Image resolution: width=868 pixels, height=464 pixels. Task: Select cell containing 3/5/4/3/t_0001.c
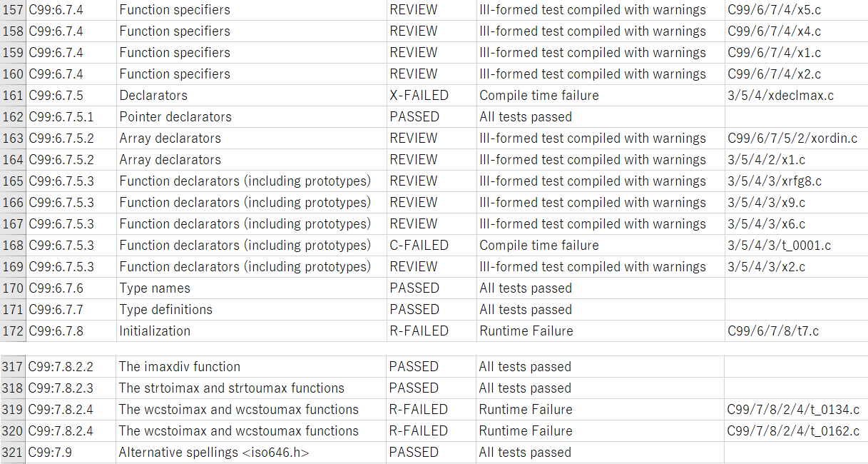(779, 246)
